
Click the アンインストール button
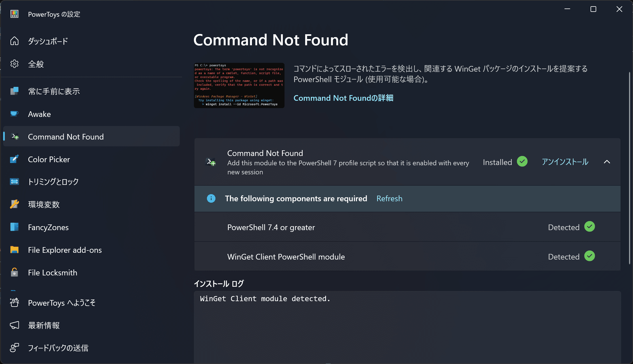click(565, 162)
